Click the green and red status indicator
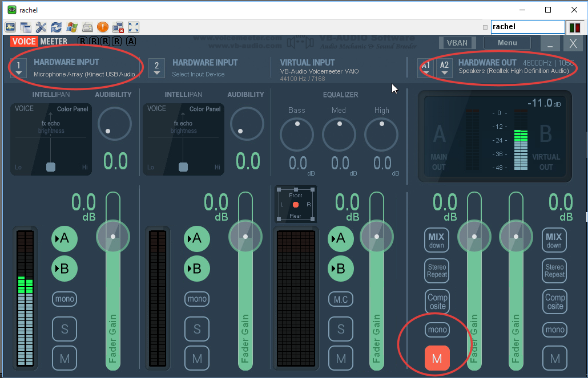The image size is (588, 378). (x=575, y=27)
